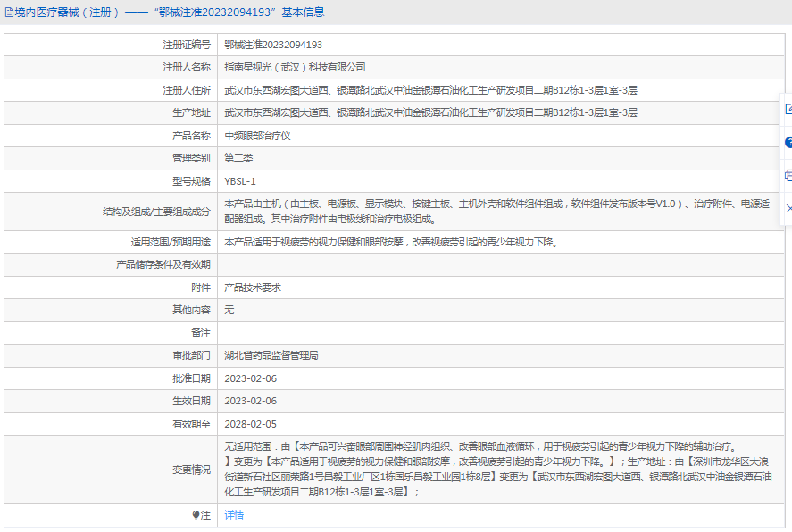Viewport: 792px width, 532px height.
Task: Click the 适用范围/预期用途 description value
Action: click(391, 242)
